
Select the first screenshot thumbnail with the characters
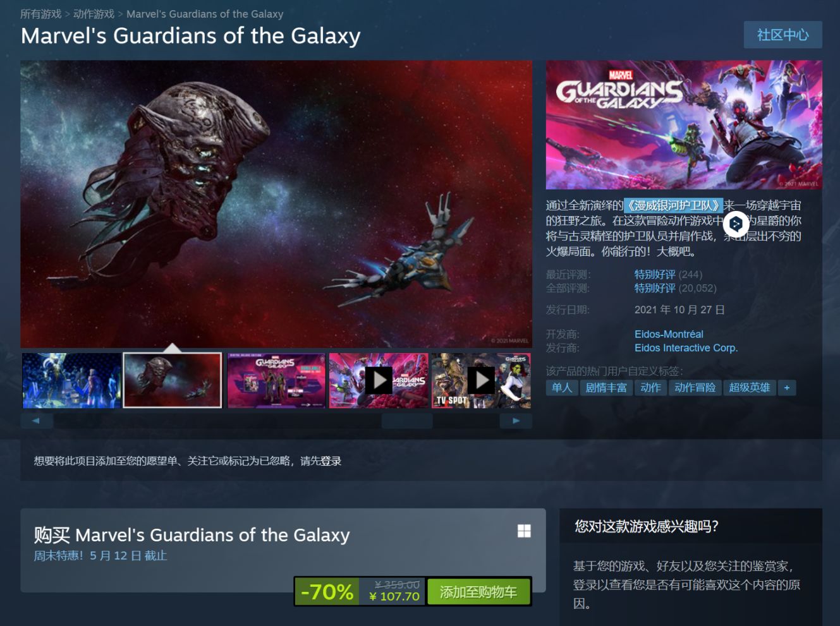[x=71, y=380]
